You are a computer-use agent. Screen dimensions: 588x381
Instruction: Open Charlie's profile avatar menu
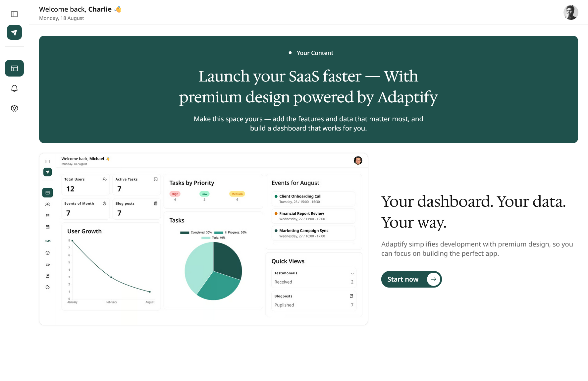(570, 13)
